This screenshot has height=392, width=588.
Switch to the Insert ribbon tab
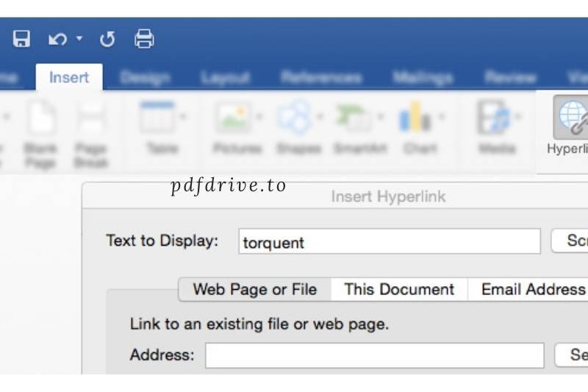[69, 77]
